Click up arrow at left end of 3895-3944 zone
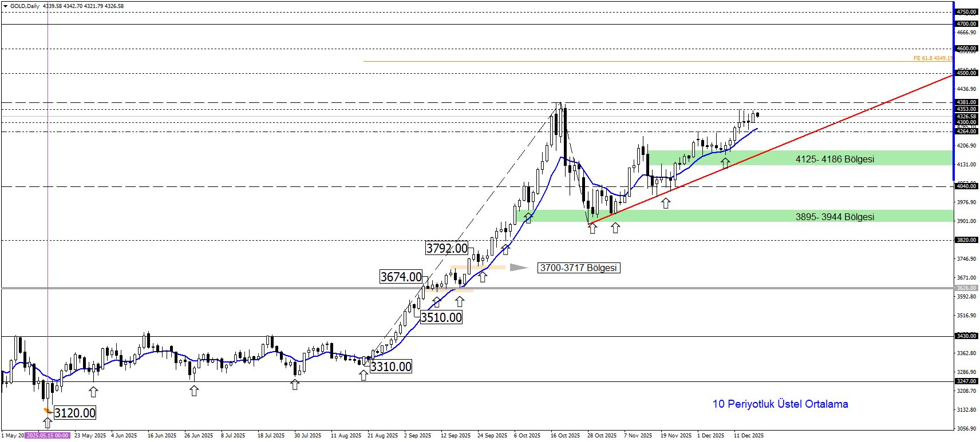The width and height of the screenshot is (980, 442). point(528,218)
